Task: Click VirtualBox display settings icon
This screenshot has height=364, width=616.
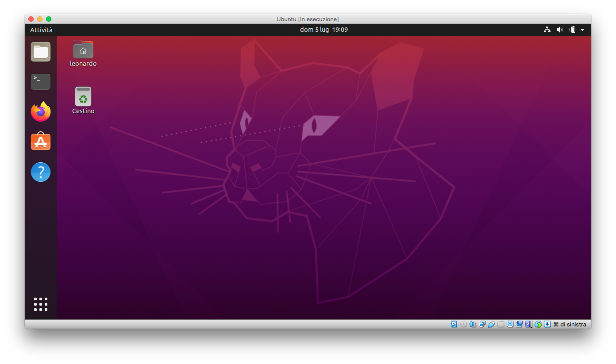Action: click(x=510, y=324)
